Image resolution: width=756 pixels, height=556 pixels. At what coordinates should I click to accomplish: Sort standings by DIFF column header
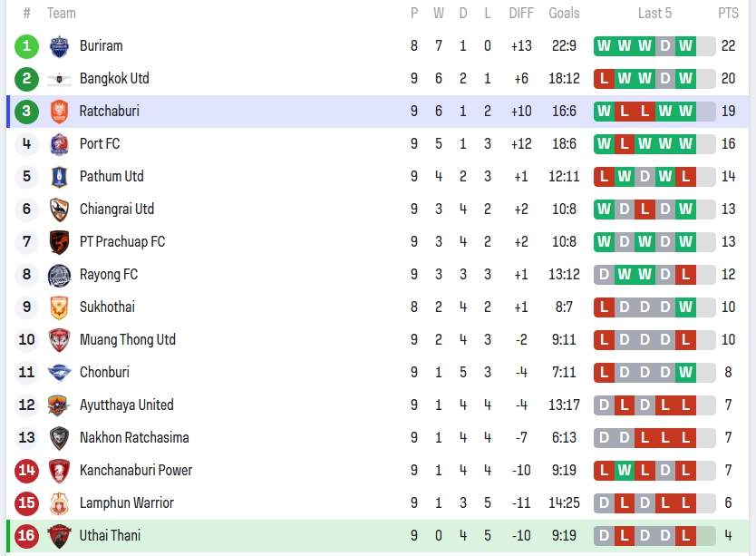coord(521,14)
